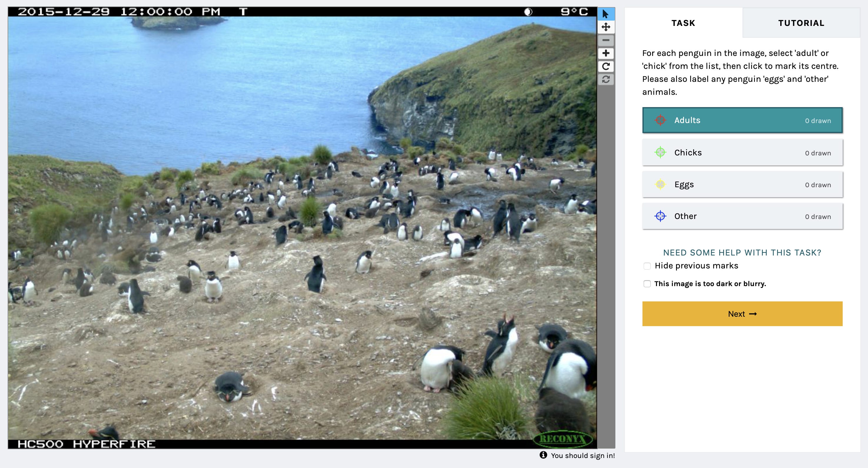Image resolution: width=868 pixels, height=468 pixels.
Task: Choose the Chicks marking tool
Action: point(742,152)
